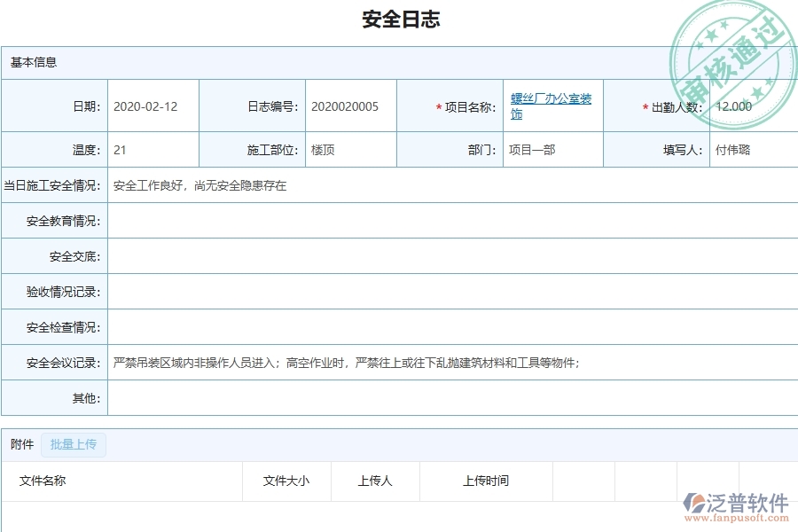Click the 施工部位 field with 楼顶
The height and width of the screenshot is (532, 798).
[x=350, y=150]
